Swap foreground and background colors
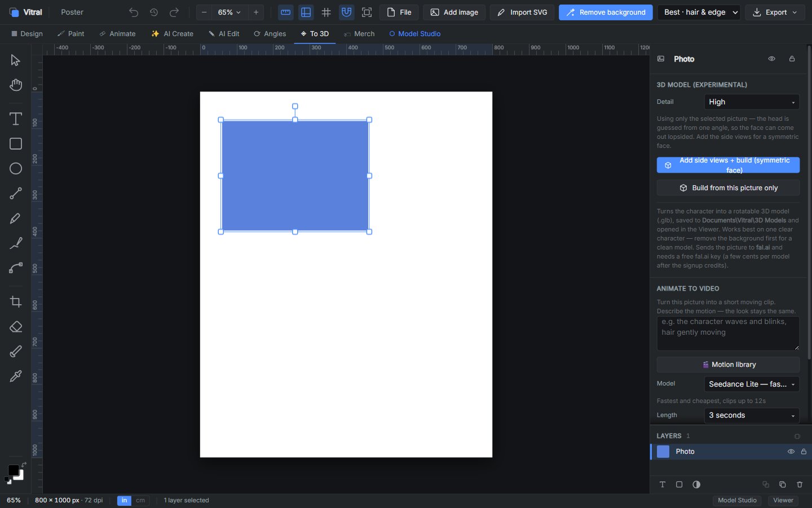The width and height of the screenshot is (812, 508). coord(24,464)
